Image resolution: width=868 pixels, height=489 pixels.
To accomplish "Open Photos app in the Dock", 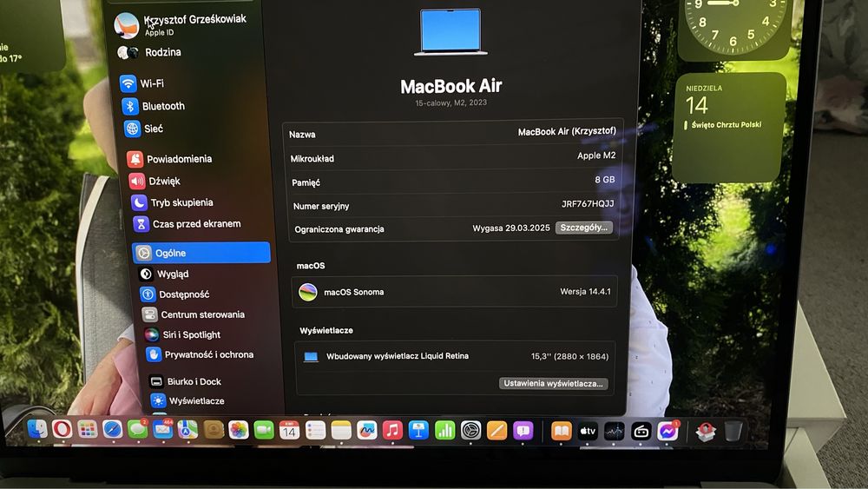I will click(239, 430).
